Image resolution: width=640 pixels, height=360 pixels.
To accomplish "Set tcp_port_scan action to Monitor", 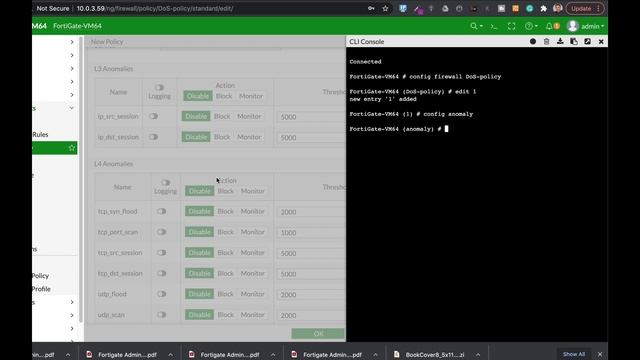I will pyautogui.click(x=252, y=232).
